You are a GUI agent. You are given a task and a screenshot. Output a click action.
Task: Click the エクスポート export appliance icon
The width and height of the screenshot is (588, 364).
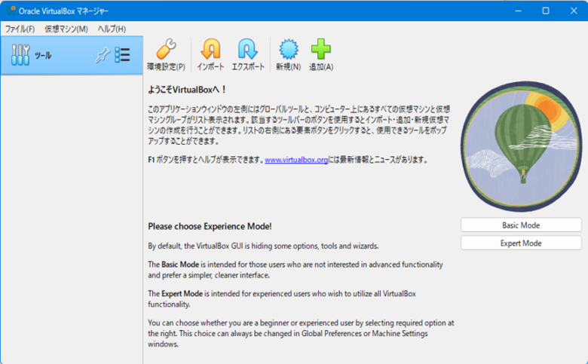(x=248, y=55)
